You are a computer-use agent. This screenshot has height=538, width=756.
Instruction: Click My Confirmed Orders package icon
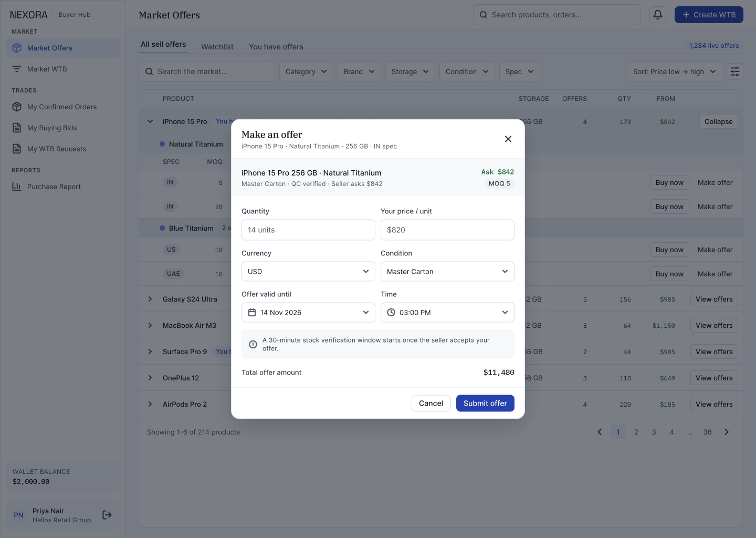pos(17,107)
